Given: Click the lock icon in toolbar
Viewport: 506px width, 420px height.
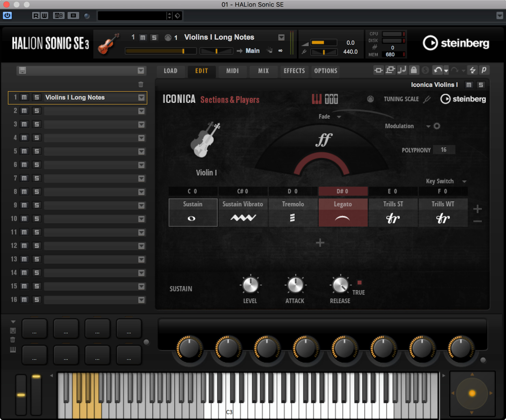Looking at the screenshot, I should (x=414, y=70).
